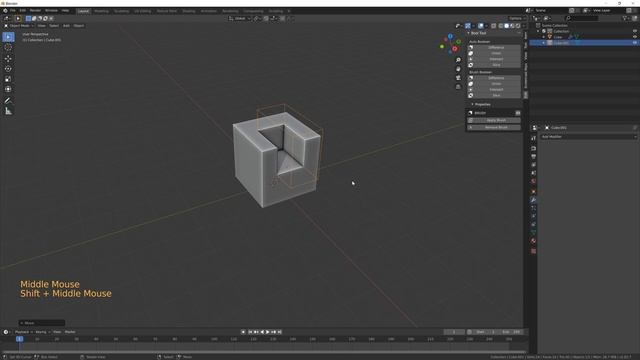Open the File menu
640x360 pixels.
pos(12,11)
